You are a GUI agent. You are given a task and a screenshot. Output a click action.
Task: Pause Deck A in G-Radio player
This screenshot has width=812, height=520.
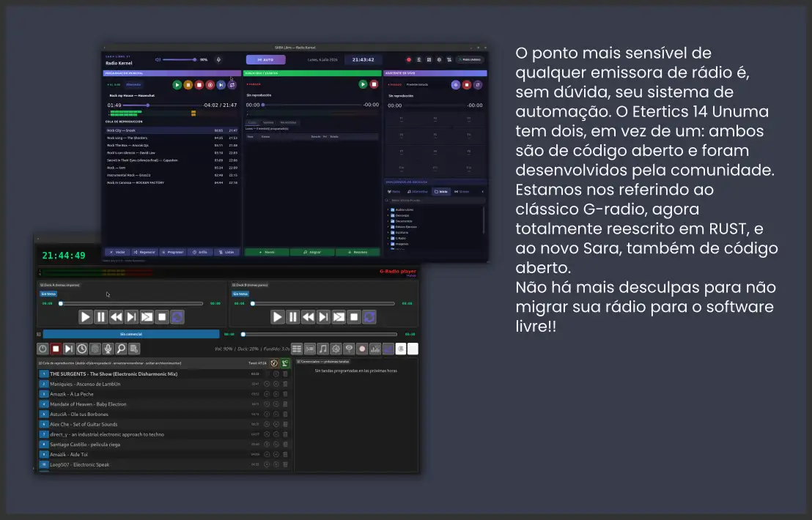click(101, 316)
